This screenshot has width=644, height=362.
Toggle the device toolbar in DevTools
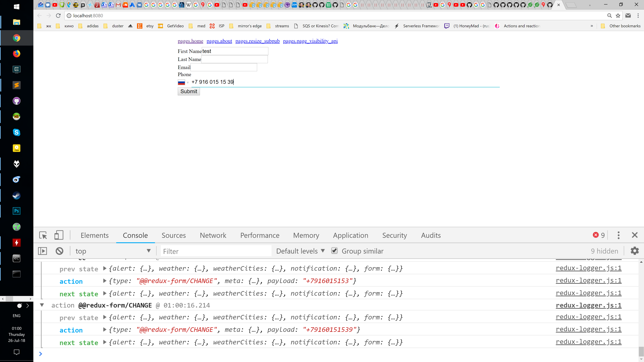(59, 235)
